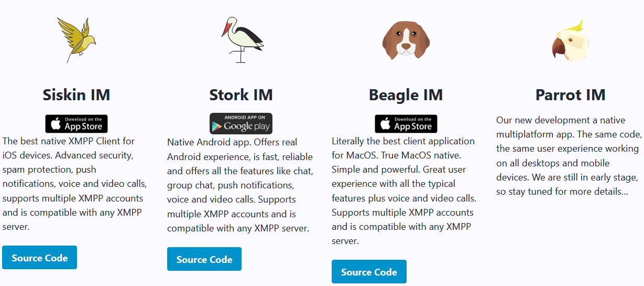Select the Beagle IM heading
Viewport: 644px width, 286px height.
tap(406, 95)
